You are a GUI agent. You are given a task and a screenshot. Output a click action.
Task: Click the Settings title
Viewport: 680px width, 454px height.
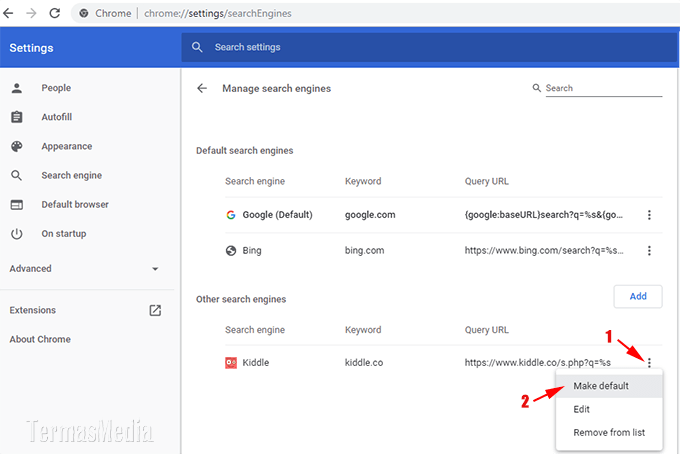[x=31, y=48]
